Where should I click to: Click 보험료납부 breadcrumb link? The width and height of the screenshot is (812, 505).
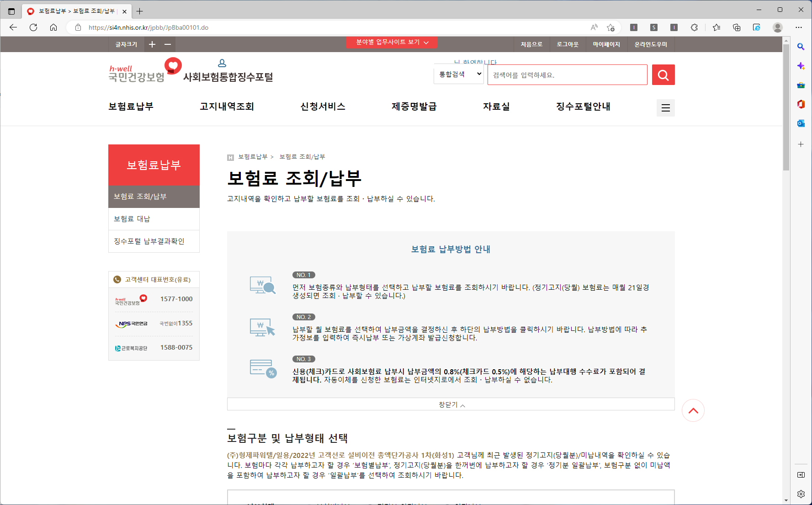(x=253, y=157)
